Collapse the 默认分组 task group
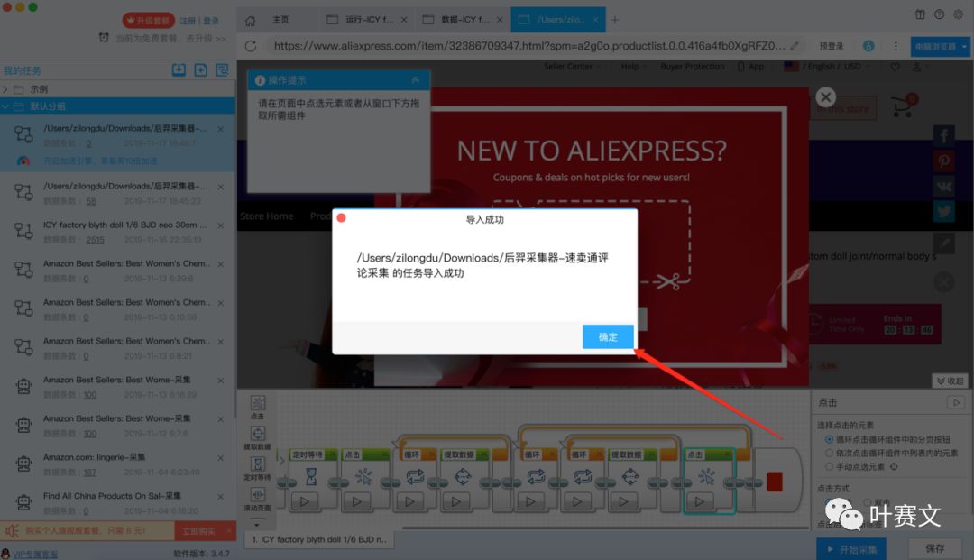Screen dimensions: 974x560 coord(7,106)
